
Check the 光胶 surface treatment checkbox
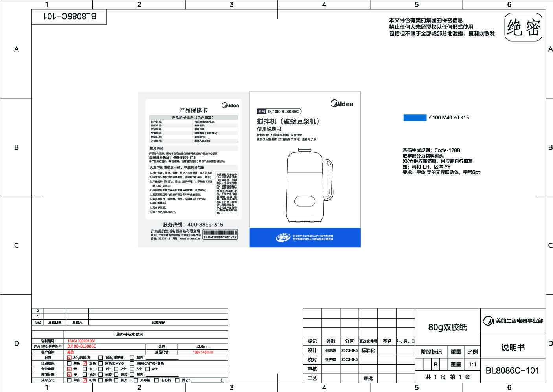[101, 375]
